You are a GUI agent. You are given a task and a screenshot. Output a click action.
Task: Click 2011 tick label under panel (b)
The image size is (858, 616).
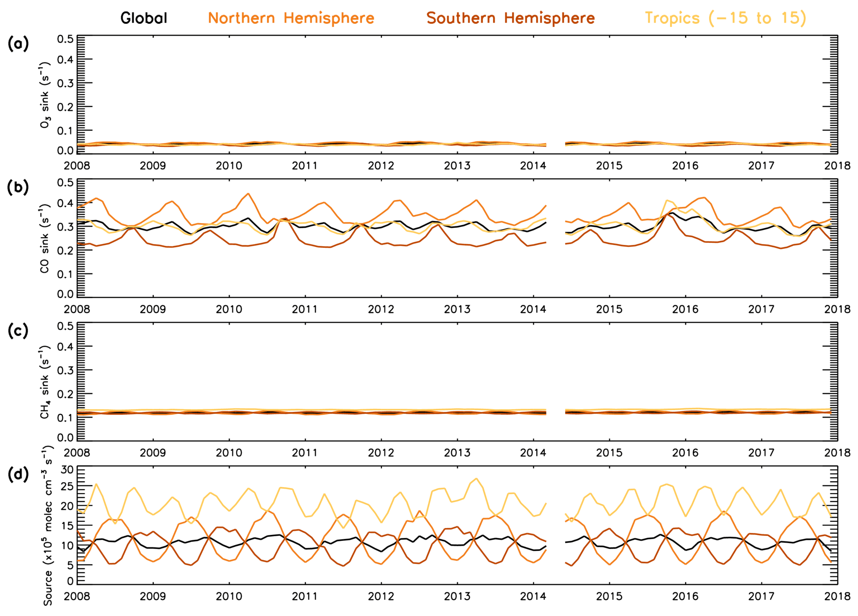coord(305,309)
